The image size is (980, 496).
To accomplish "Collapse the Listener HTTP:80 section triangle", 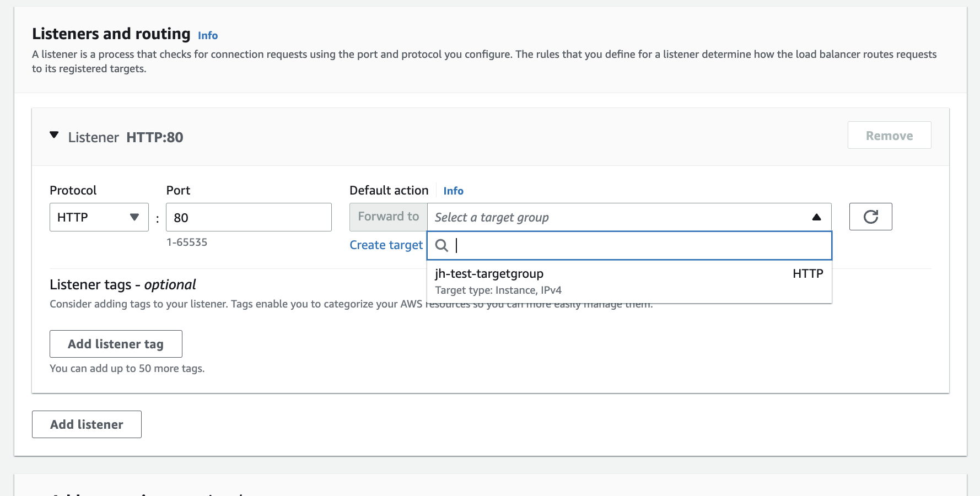I will click(x=54, y=135).
